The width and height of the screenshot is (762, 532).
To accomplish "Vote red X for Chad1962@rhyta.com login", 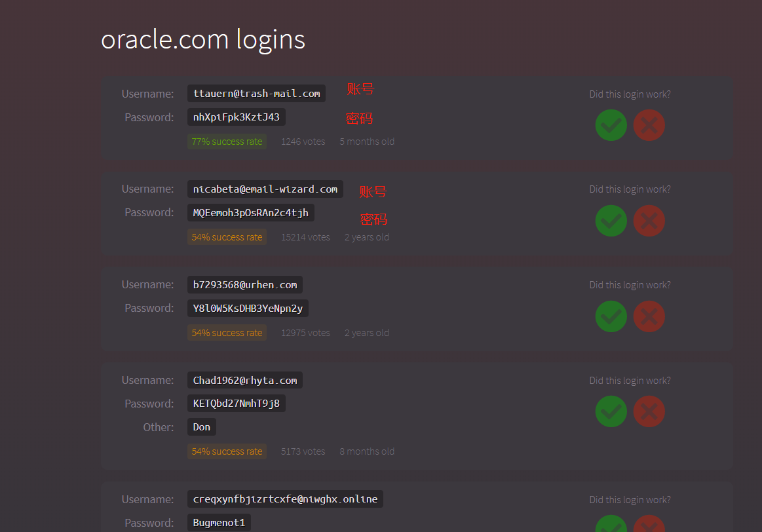I will pos(649,411).
